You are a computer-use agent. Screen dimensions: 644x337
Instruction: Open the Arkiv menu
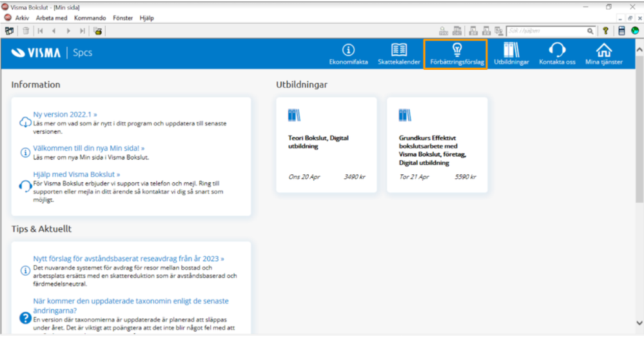point(22,18)
